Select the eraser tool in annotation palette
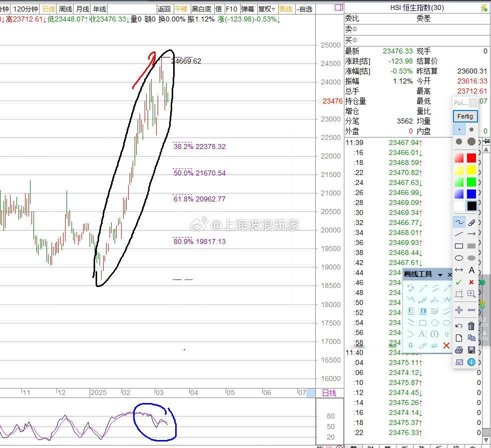This screenshot has height=448, width=491. click(471, 222)
